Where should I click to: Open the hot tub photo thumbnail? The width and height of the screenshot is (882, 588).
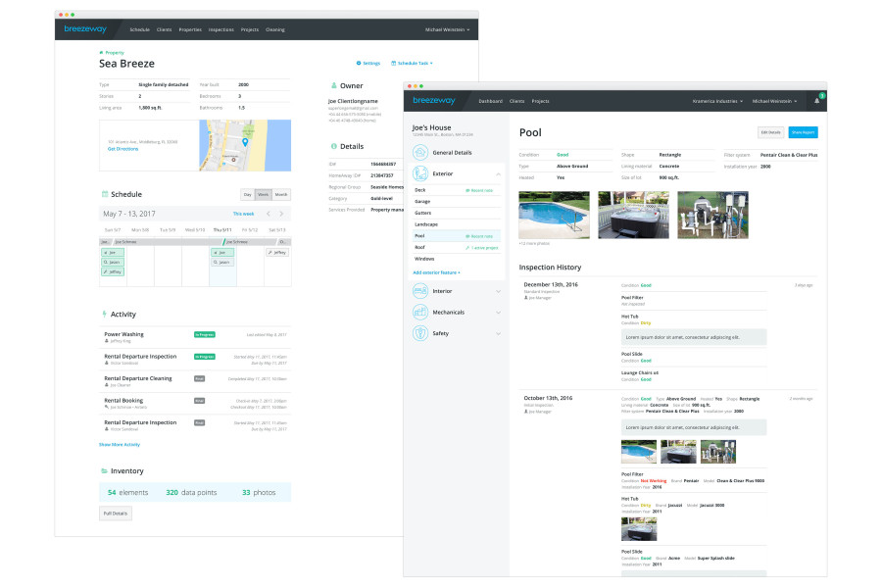pos(633,215)
